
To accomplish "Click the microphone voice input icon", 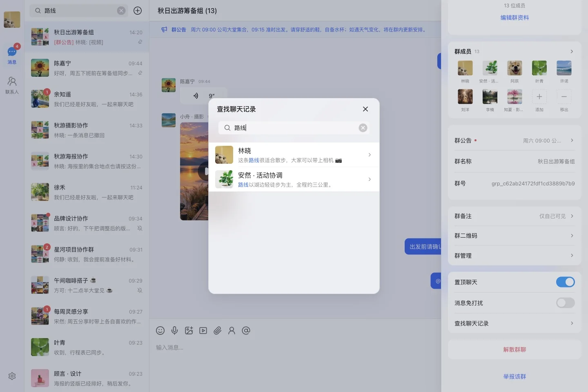I will (174, 330).
